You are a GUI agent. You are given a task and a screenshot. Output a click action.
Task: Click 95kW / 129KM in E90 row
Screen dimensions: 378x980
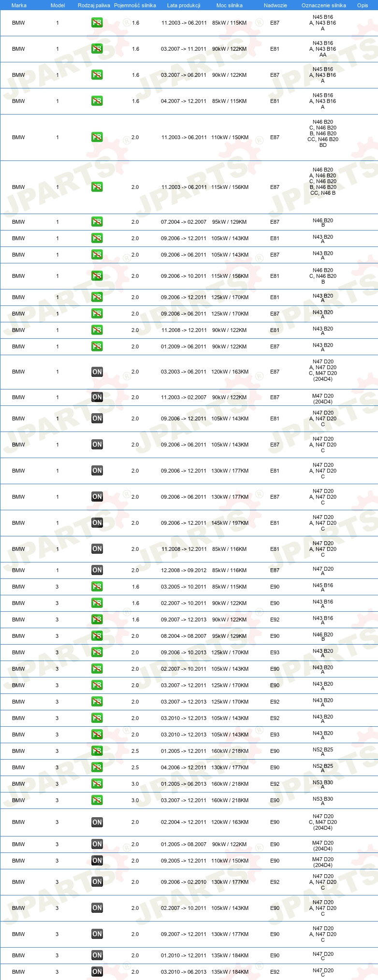coord(230,636)
